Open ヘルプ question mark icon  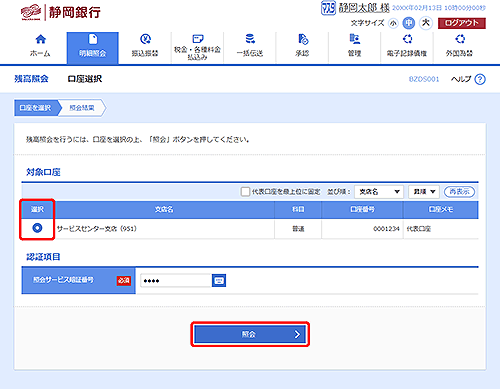pos(480,79)
